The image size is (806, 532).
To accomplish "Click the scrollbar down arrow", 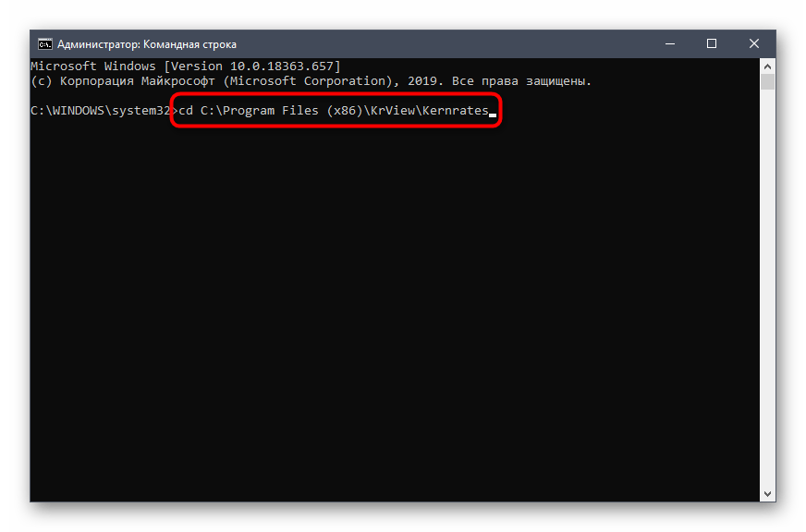I will pyautogui.click(x=767, y=494).
